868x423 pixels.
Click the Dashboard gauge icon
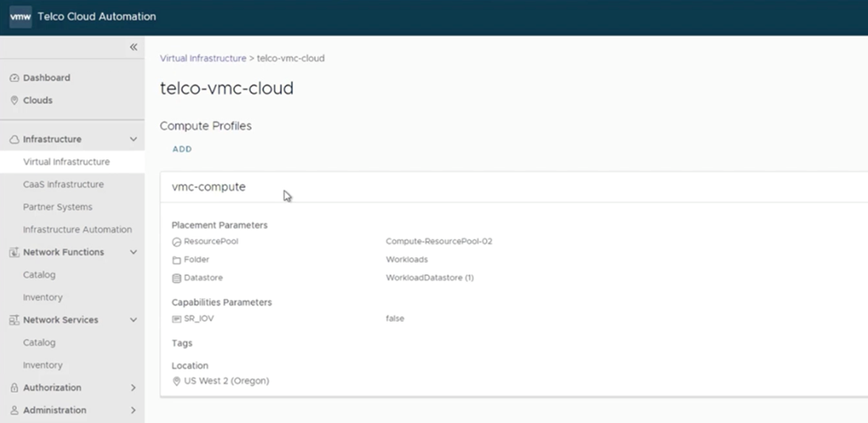pos(14,78)
